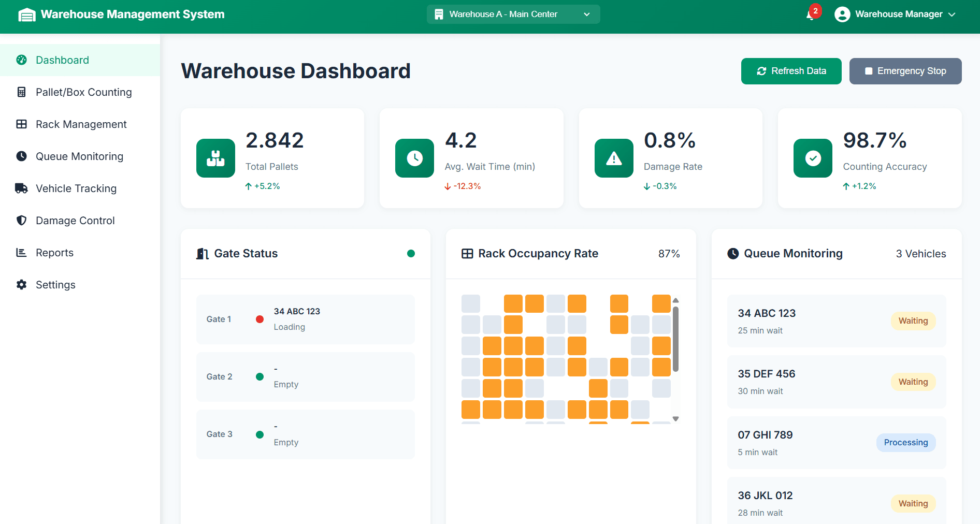Click the notification bell icon
This screenshot has height=524, width=980.
tap(811, 15)
